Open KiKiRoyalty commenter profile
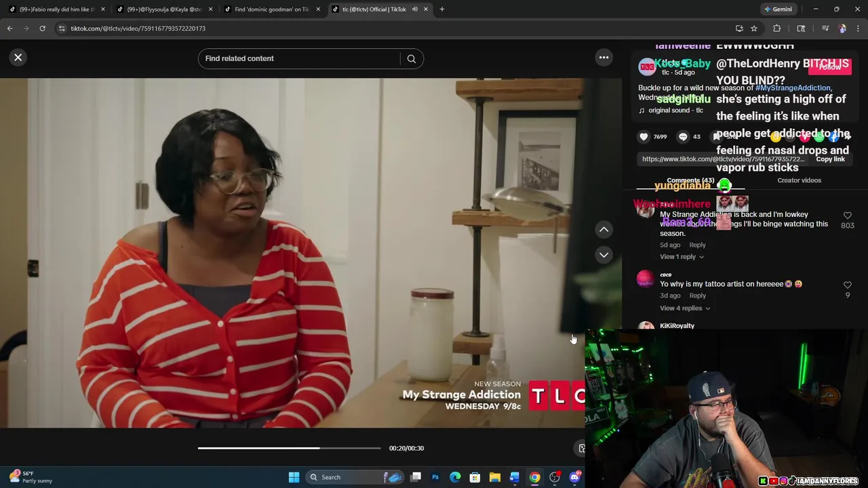The width and height of the screenshot is (868, 488). pos(677,326)
